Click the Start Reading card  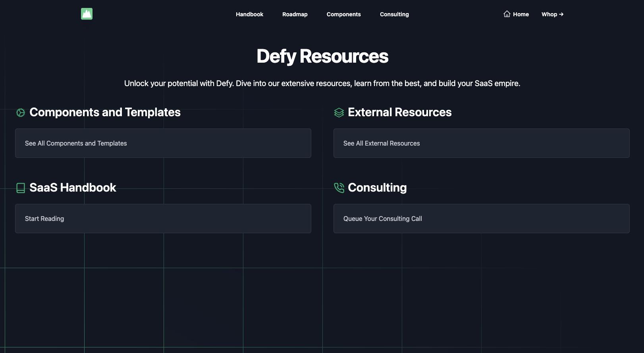(x=163, y=219)
